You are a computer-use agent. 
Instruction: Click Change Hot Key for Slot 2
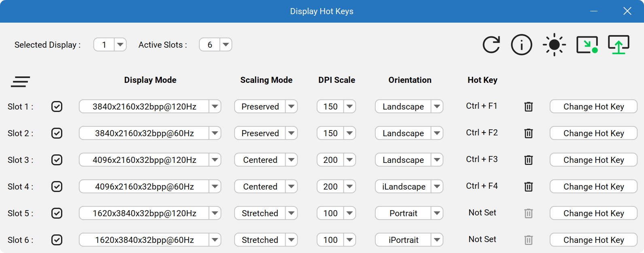pyautogui.click(x=593, y=133)
